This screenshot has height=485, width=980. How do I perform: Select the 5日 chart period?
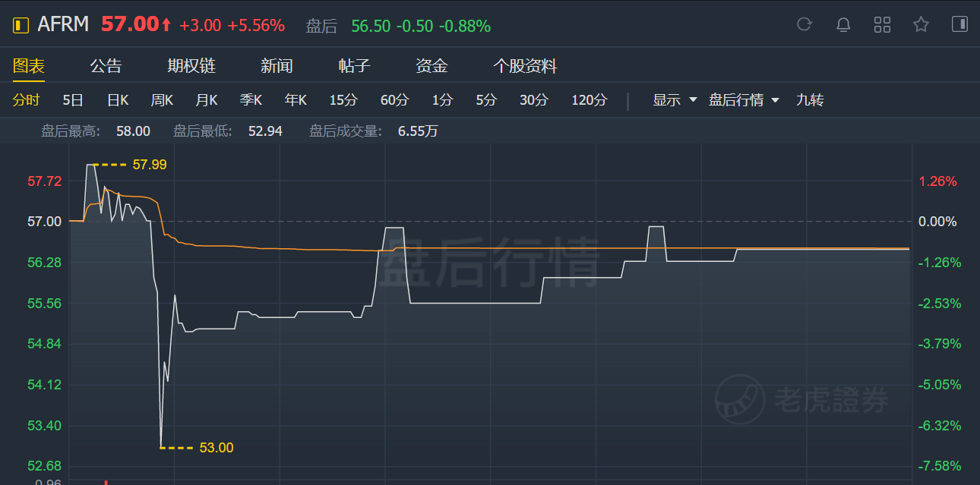73,100
